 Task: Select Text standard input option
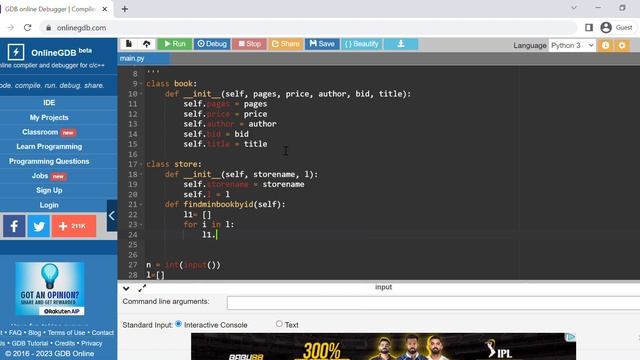tap(279, 324)
